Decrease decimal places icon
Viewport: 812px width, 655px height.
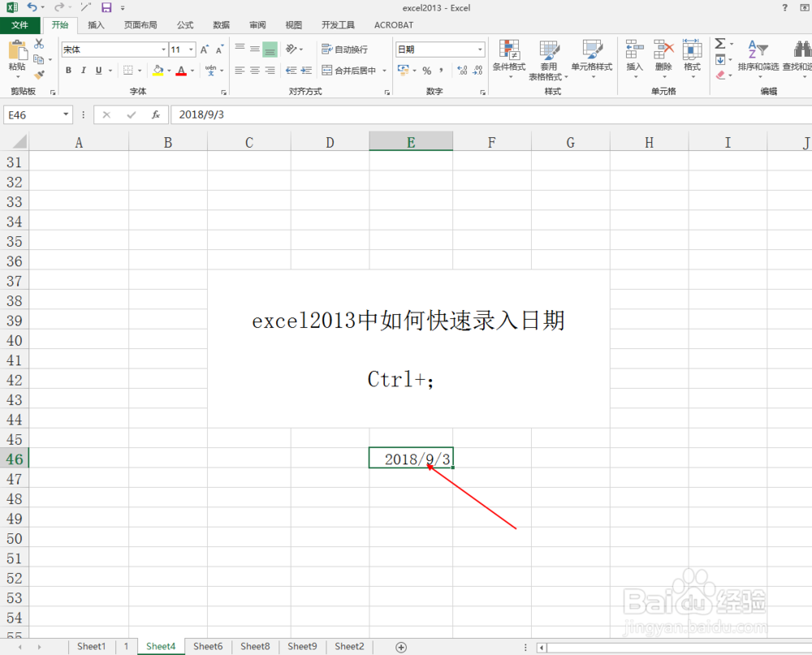(x=477, y=71)
